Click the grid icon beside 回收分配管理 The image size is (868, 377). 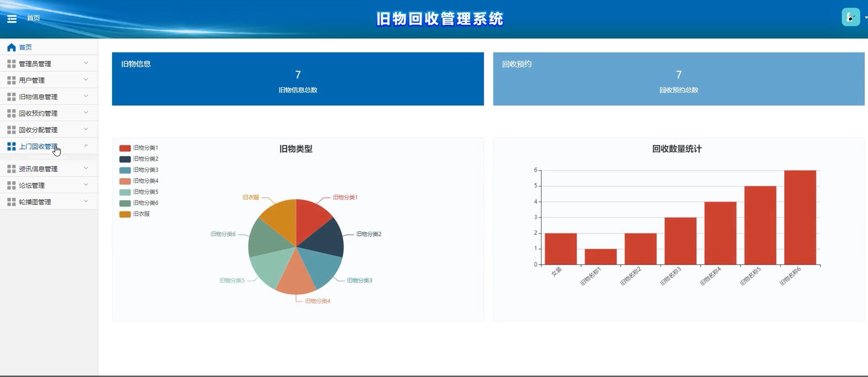click(11, 130)
